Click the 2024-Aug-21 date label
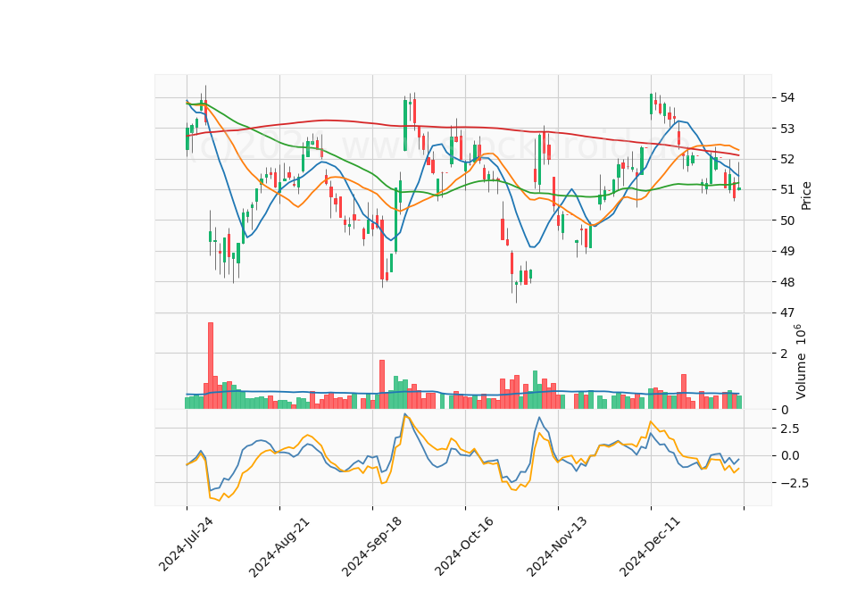 point(279,547)
